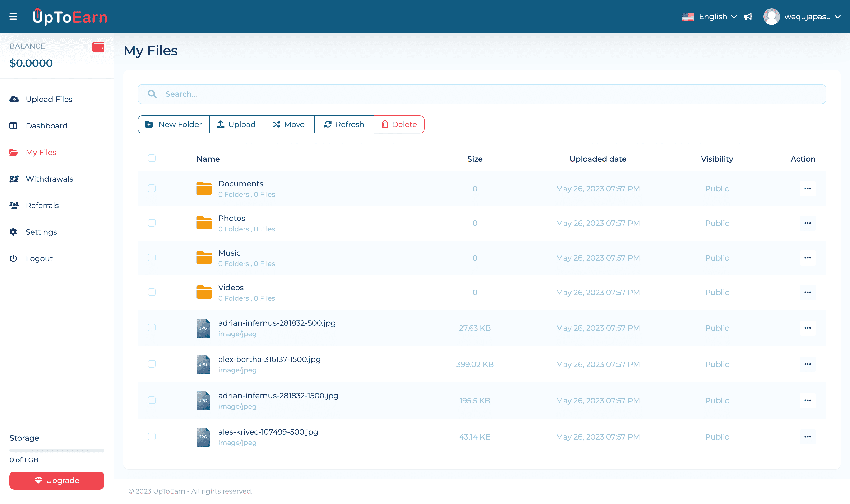Click JPG icon for alex-bertha-316137-1500.jpg
Viewport: 850px width, 504px height.
pos(203,364)
